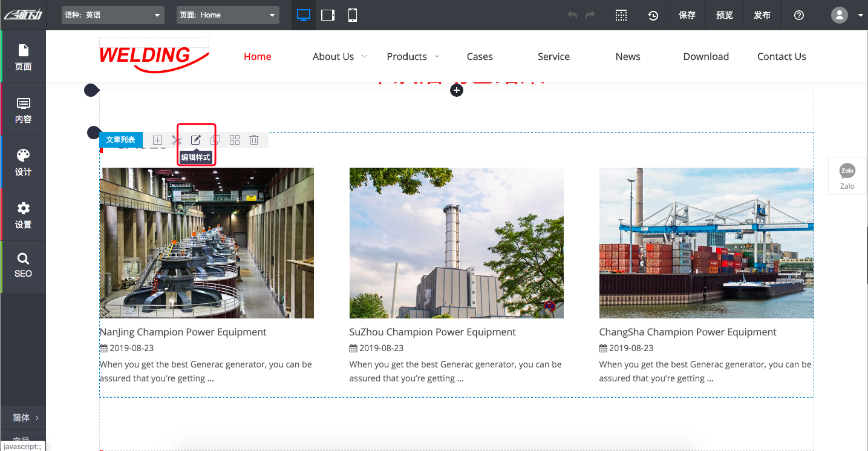Switch to desktop preview mode
Image resolution: width=868 pixels, height=451 pixels.
click(304, 16)
